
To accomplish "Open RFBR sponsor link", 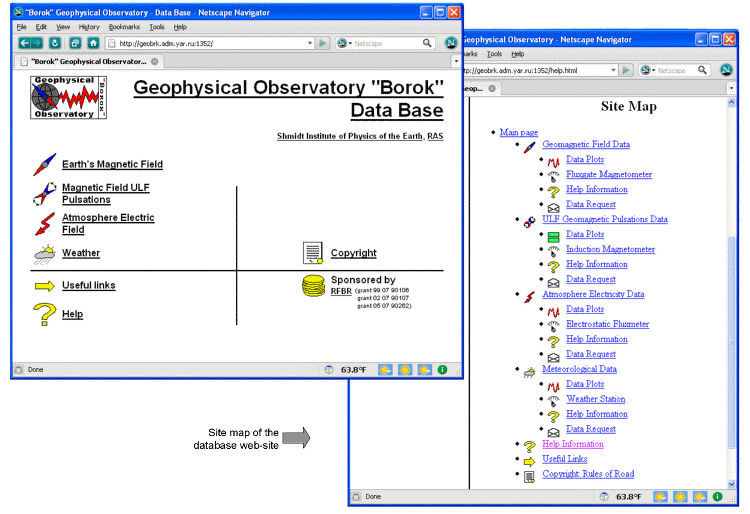I will coord(341,291).
